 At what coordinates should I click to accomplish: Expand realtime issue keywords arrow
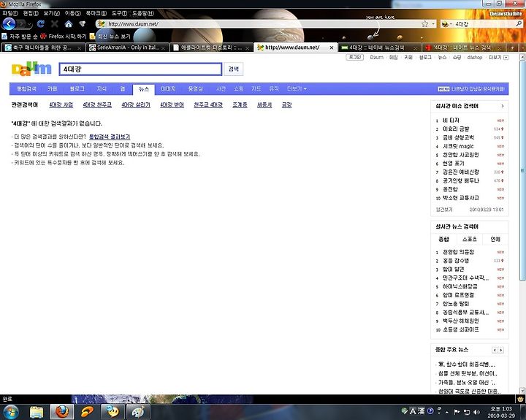pyautogui.click(x=503, y=106)
